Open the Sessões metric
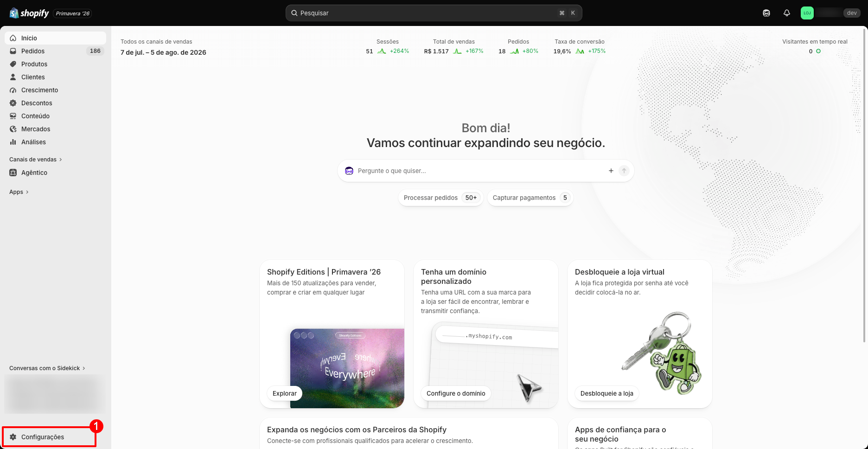The image size is (868, 449). tap(388, 46)
